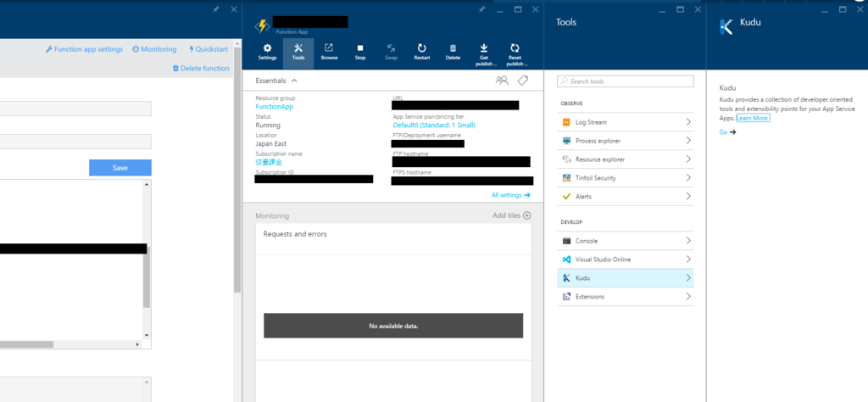Click the Running status text
This screenshot has width=868, height=402.
tap(267, 126)
